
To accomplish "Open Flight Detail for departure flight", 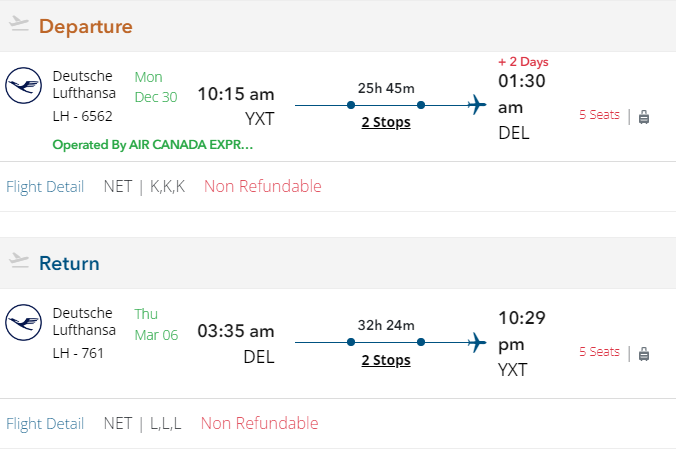I will (x=45, y=187).
